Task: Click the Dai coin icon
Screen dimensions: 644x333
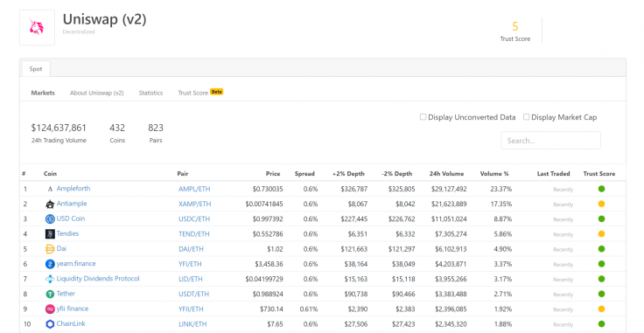Action: 50,249
